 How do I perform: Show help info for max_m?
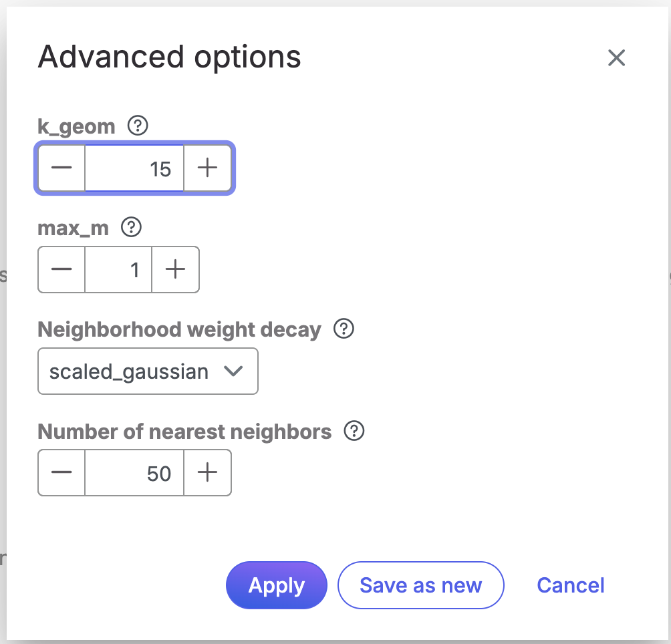pos(131,228)
